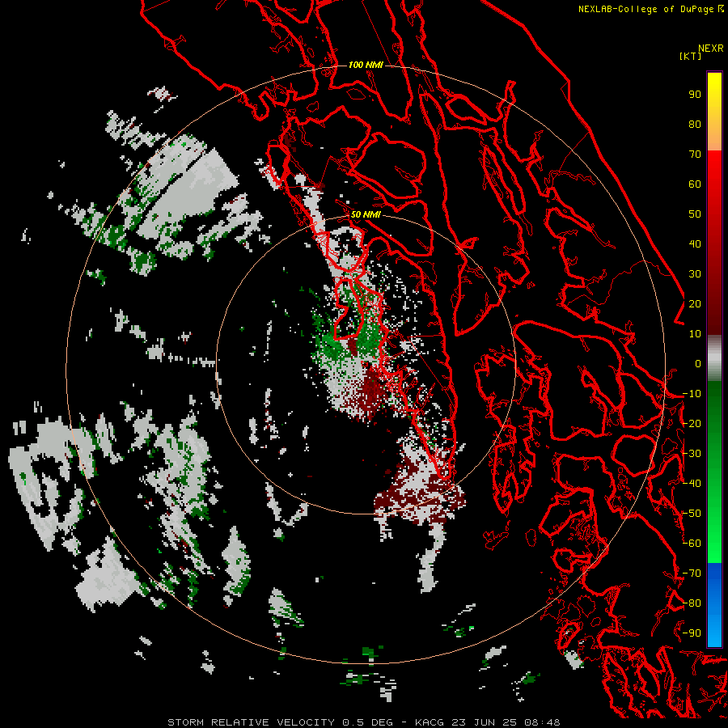Image resolution: width=728 pixels, height=728 pixels.
Task: Click the KT units label above colorbar
Action: click(690, 56)
